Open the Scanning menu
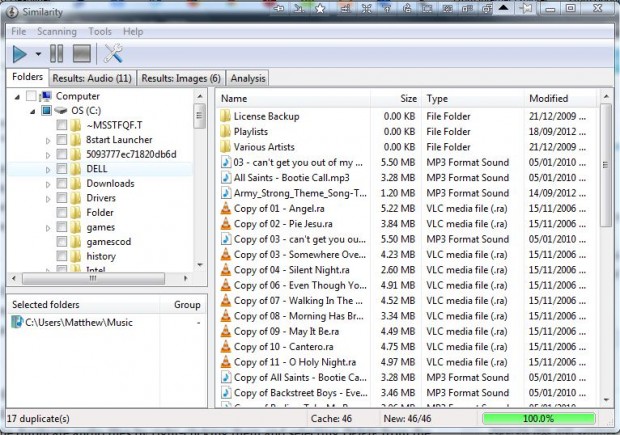620x435 pixels. point(57,31)
